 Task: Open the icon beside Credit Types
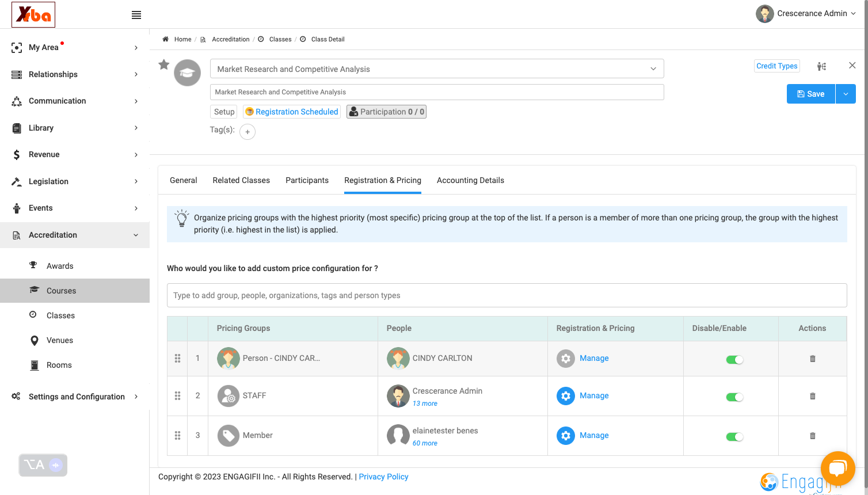tap(821, 66)
